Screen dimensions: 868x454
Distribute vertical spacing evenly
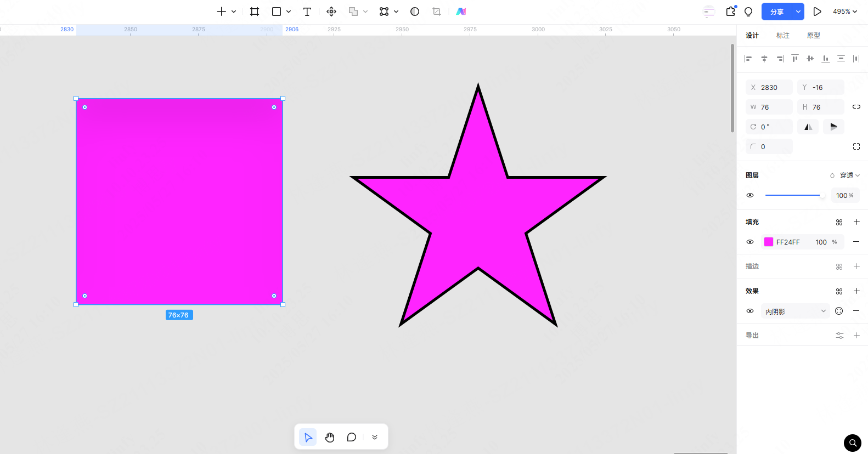click(x=841, y=59)
